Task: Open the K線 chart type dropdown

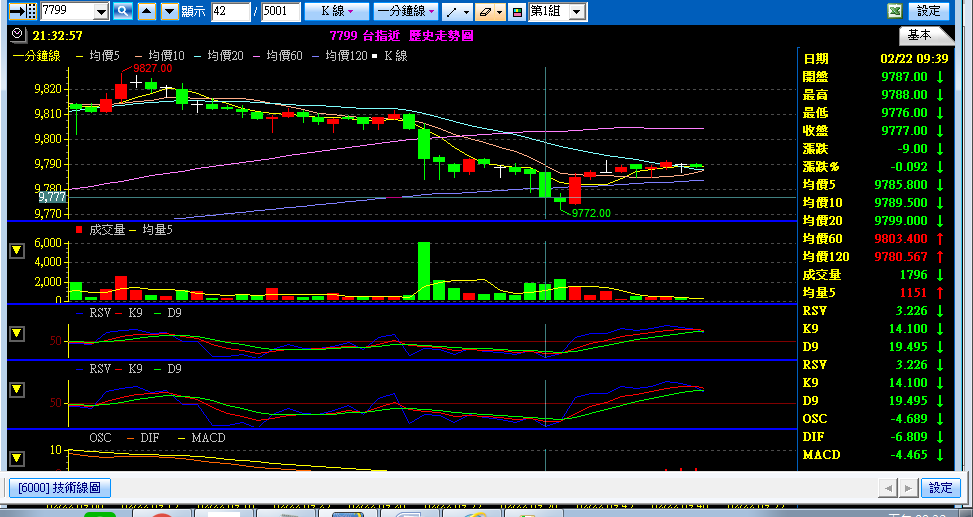Action: (x=337, y=11)
